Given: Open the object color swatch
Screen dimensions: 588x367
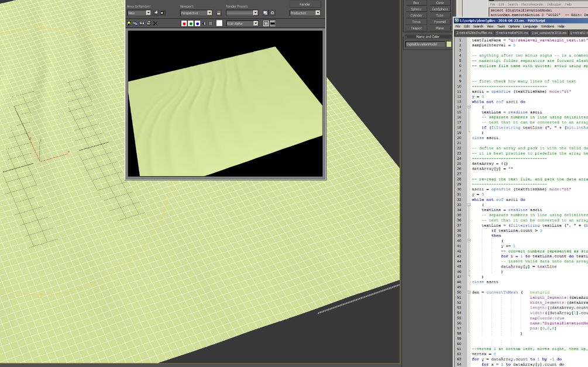Looking at the screenshot, I should [x=449, y=44].
